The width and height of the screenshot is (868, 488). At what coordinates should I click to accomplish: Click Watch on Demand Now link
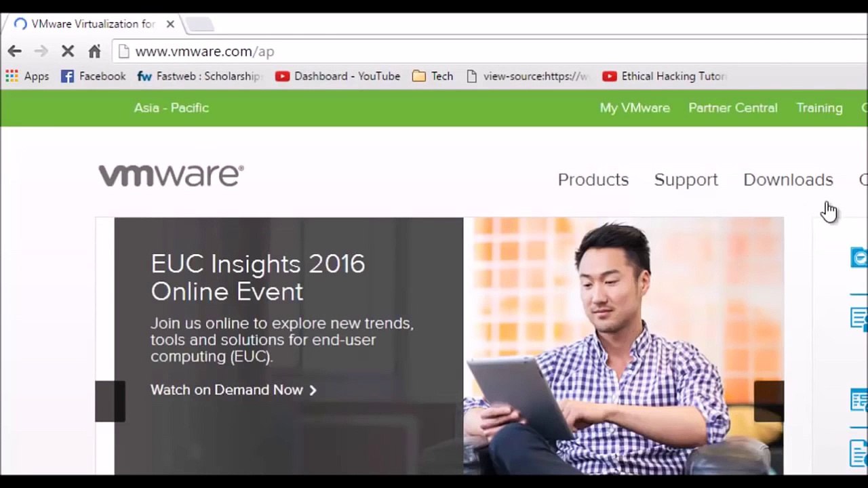pyautogui.click(x=233, y=390)
